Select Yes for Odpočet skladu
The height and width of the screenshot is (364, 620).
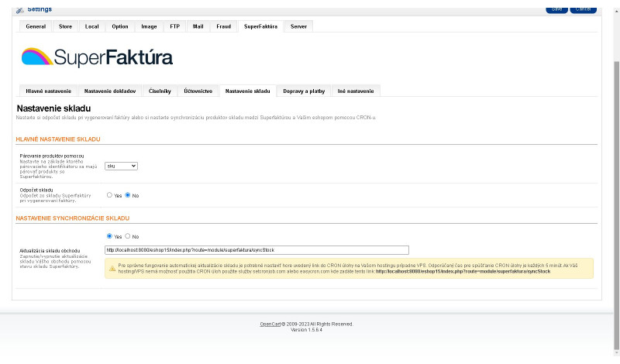(x=109, y=195)
